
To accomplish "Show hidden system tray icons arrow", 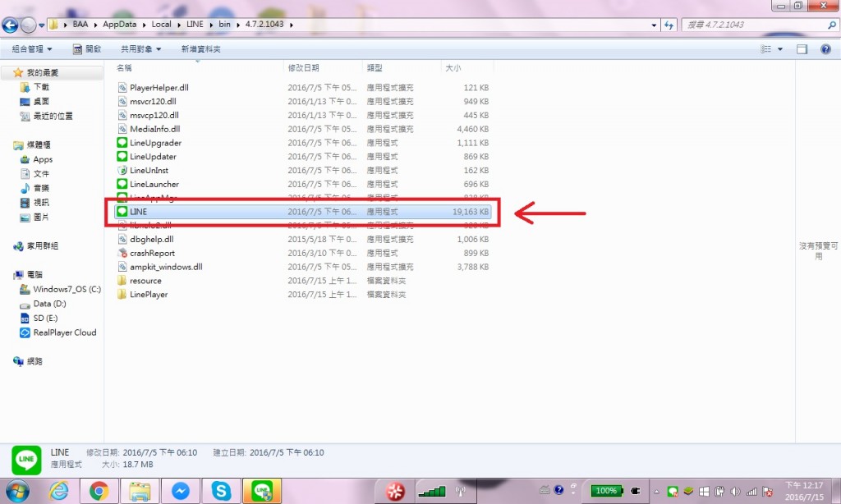I will (x=656, y=491).
